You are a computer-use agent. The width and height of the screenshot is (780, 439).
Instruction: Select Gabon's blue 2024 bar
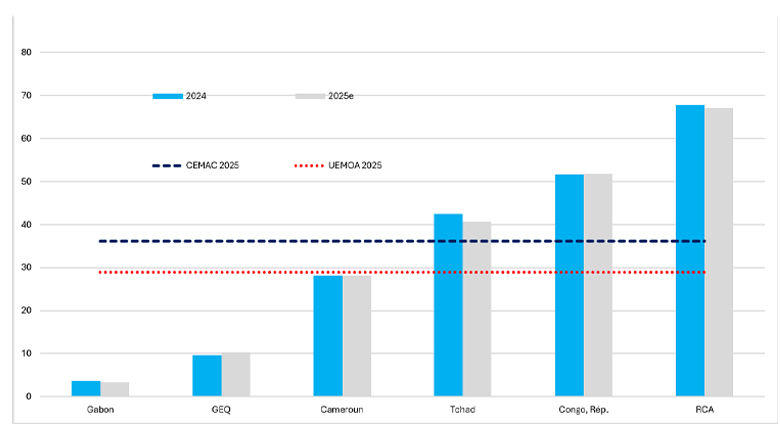[x=86, y=389]
